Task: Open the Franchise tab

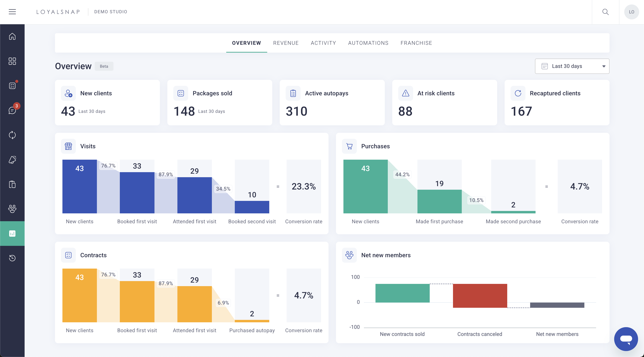Action: [416, 43]
